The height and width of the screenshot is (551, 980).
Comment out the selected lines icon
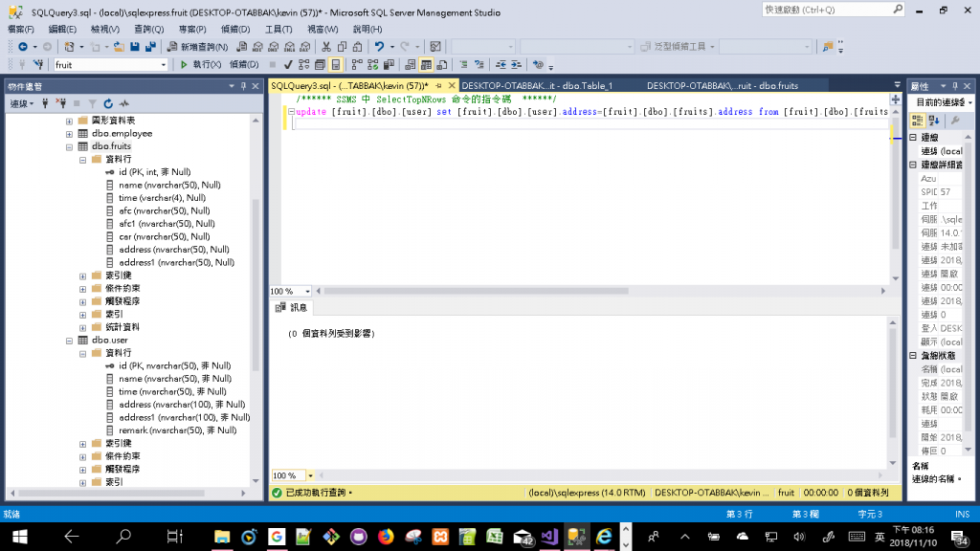(x=463, y=64)
